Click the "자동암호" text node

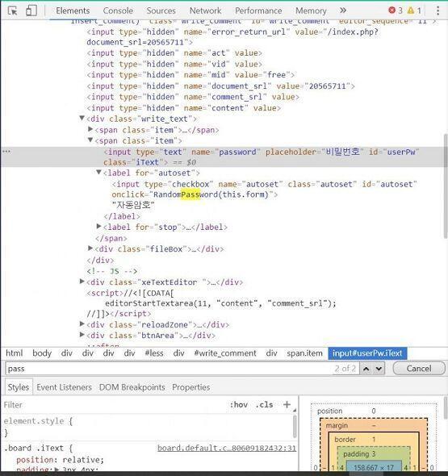coord(133,205)
